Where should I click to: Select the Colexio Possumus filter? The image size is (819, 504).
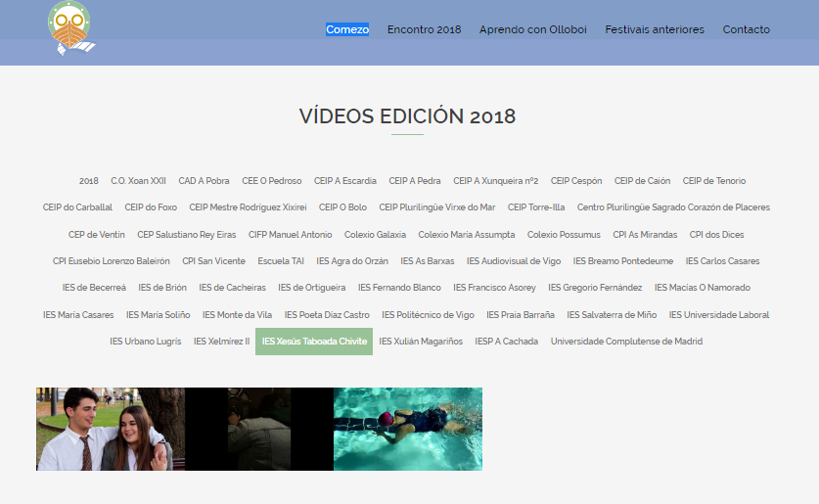click(x=564, y=235)
